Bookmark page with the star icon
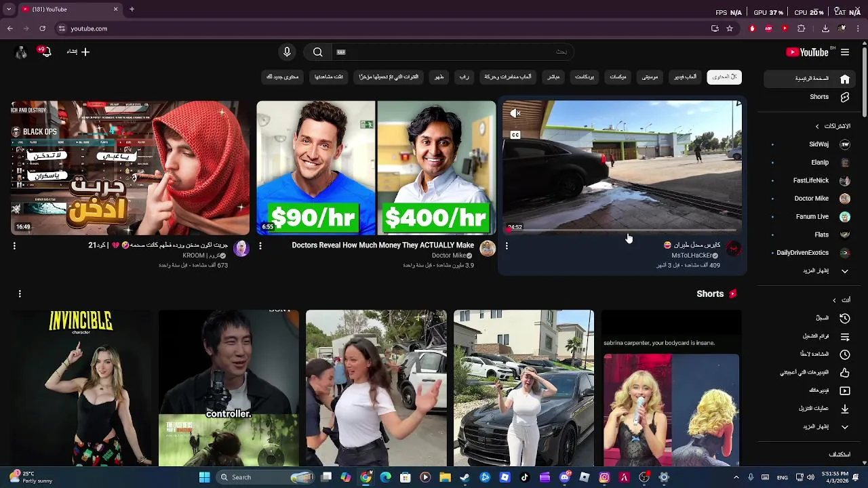Viewport: 868px width, 488px height. pos(730,28)
